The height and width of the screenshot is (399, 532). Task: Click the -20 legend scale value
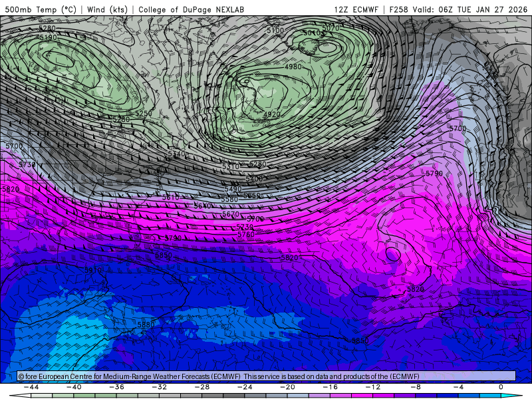pos(288,387)
